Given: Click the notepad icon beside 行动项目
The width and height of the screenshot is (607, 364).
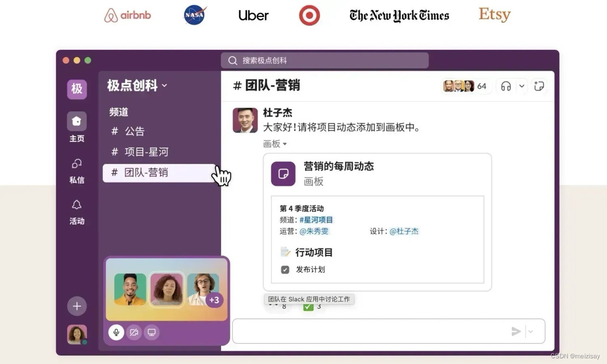Looking at the screenshot, I should 285,252.
